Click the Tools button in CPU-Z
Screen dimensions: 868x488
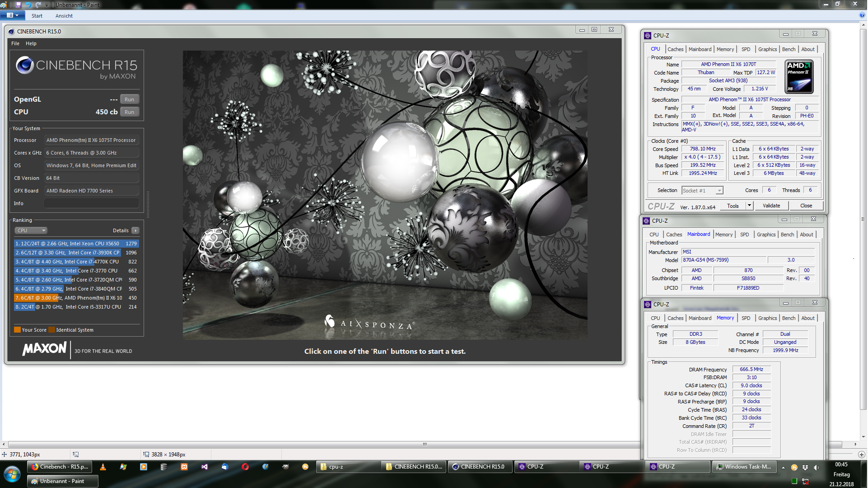tap(733, 206)
